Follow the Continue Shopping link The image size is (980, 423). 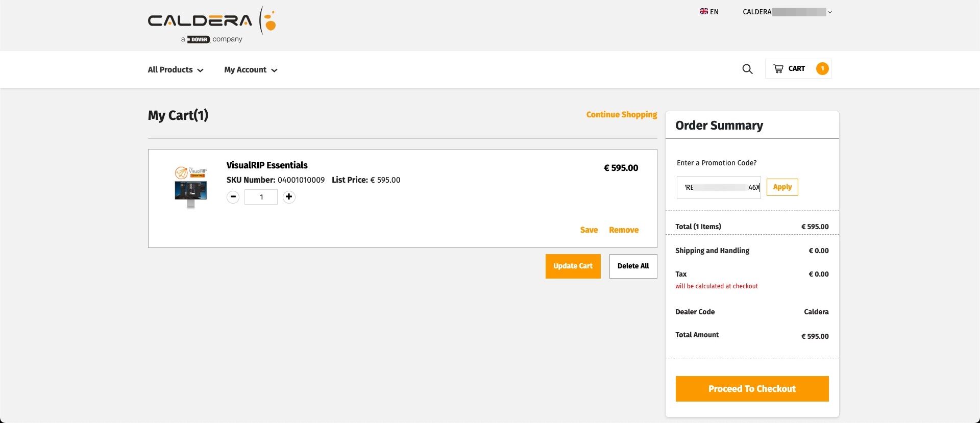621,115
